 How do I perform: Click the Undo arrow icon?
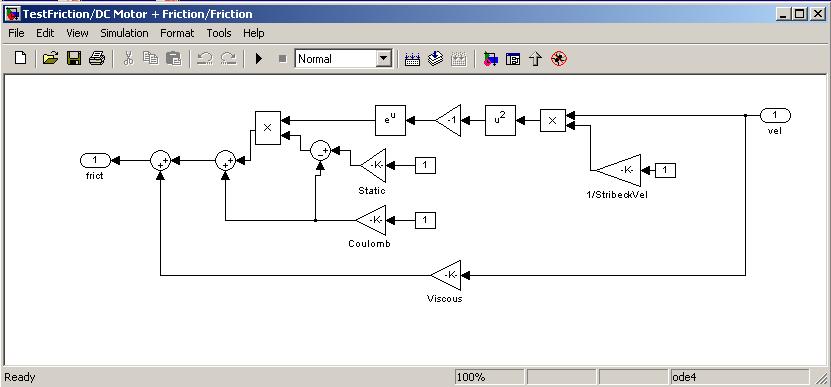click(x=205, y=58)
